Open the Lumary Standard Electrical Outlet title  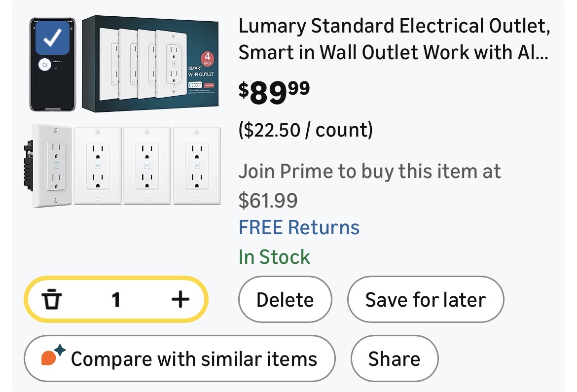pyautogui.click(x=394, y=38)
